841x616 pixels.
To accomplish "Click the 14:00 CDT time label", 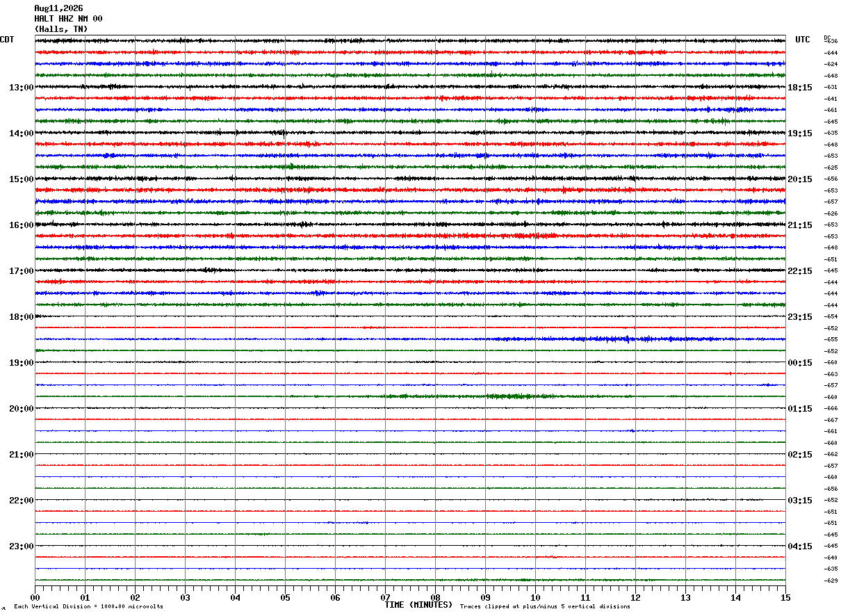I will pyautogui.click(x=21, y=133).
